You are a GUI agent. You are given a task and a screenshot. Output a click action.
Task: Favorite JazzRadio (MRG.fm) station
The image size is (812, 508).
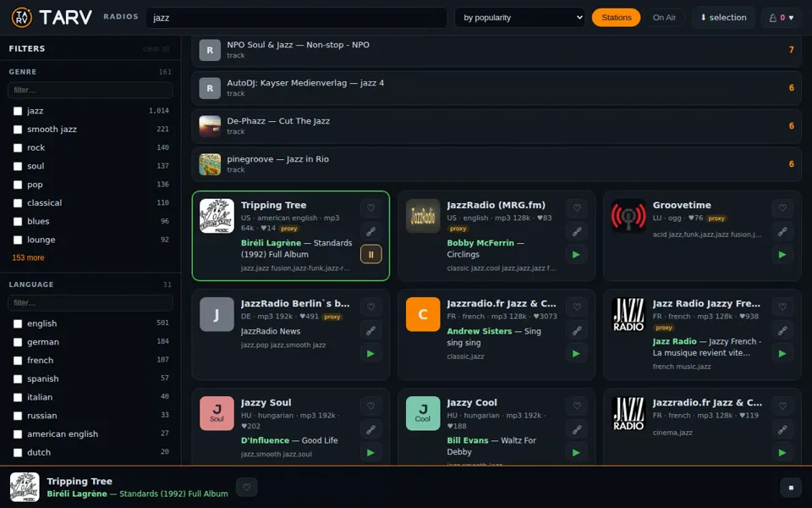(x=576, y=208)
